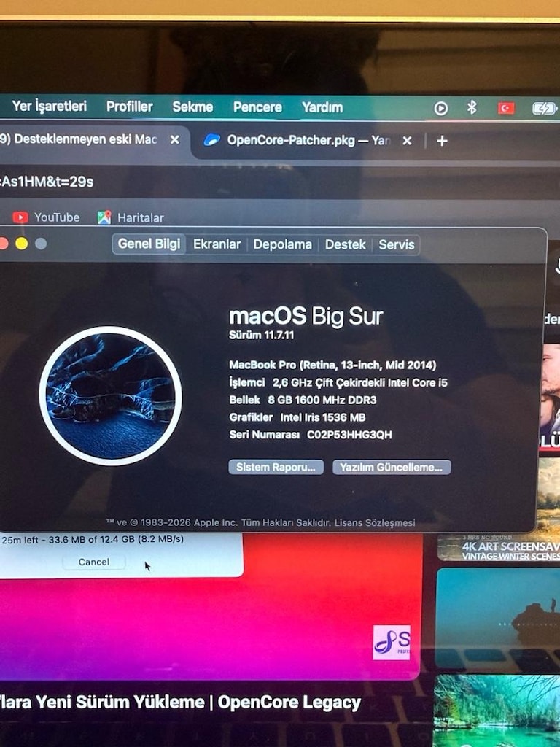Click the Sürüm 11.7.11 version text
Viewport: 560px width, 747px height.
coord(262,335)
